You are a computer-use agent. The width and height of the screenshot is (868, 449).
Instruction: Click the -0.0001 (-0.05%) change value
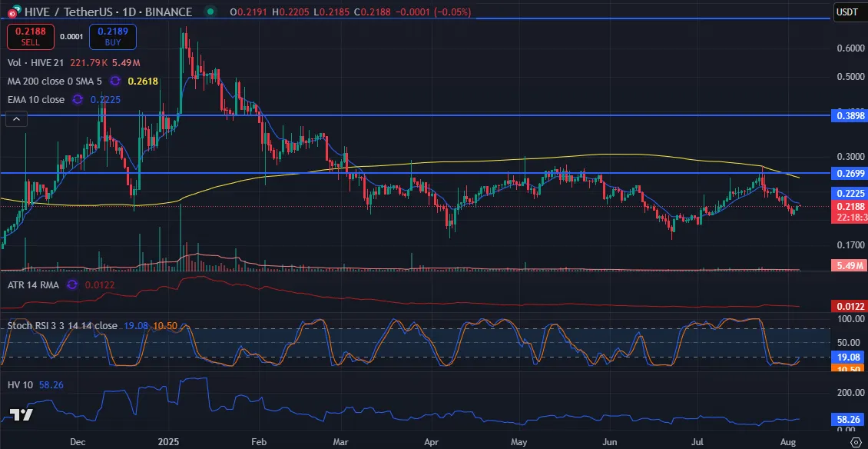(x=432, y=12)
